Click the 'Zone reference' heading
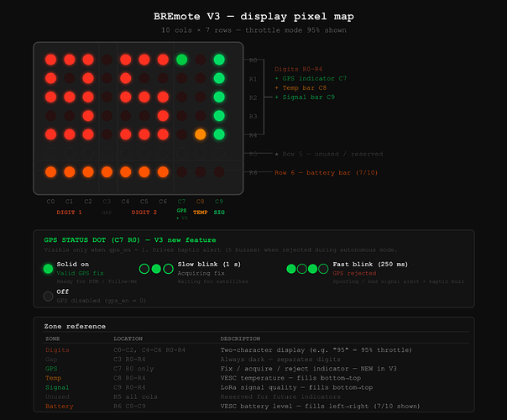The image size is (507, 420). pyautogui.click(x=75, y=326)
